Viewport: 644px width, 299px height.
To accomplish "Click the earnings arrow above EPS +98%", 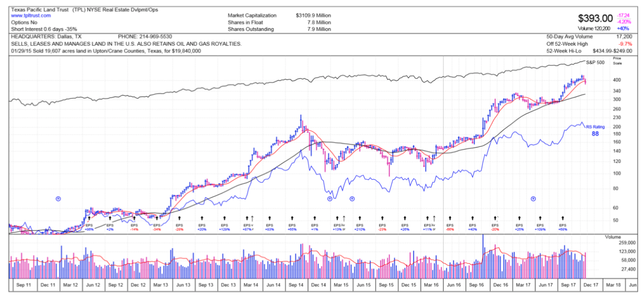I will point(89,219).
